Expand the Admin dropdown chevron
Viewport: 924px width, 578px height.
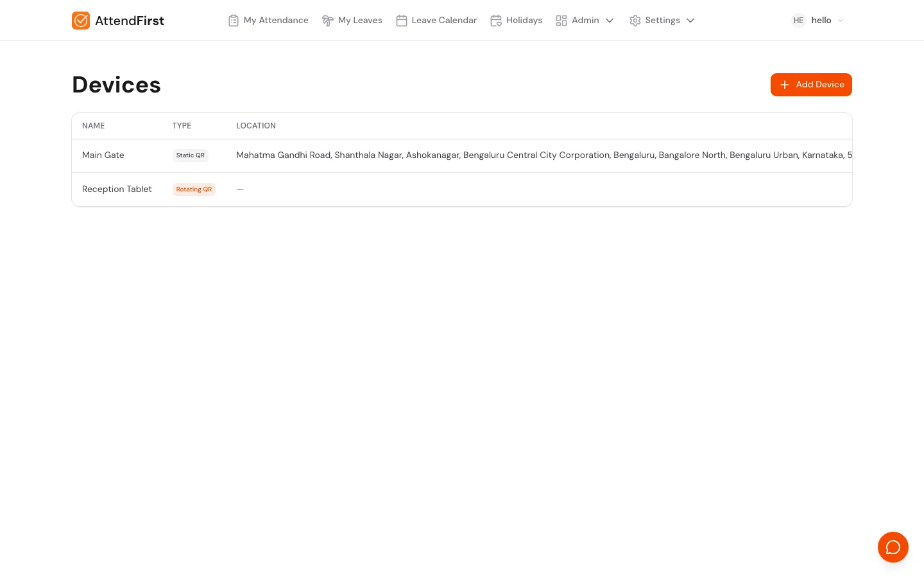pyautogui.click(x=610, y=21)
